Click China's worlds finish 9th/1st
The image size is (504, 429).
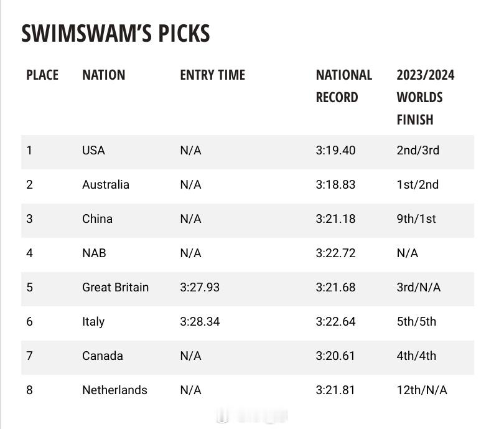tap(416, 219)
